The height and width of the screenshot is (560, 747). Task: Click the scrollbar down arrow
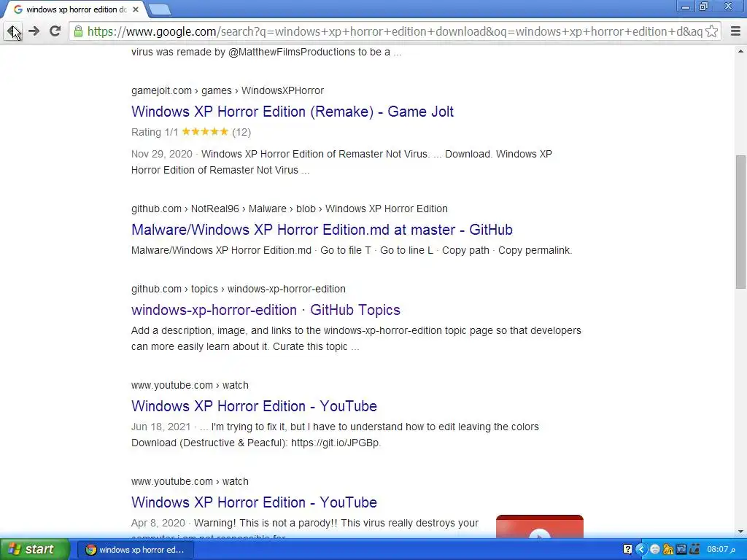tap(740, 531)
